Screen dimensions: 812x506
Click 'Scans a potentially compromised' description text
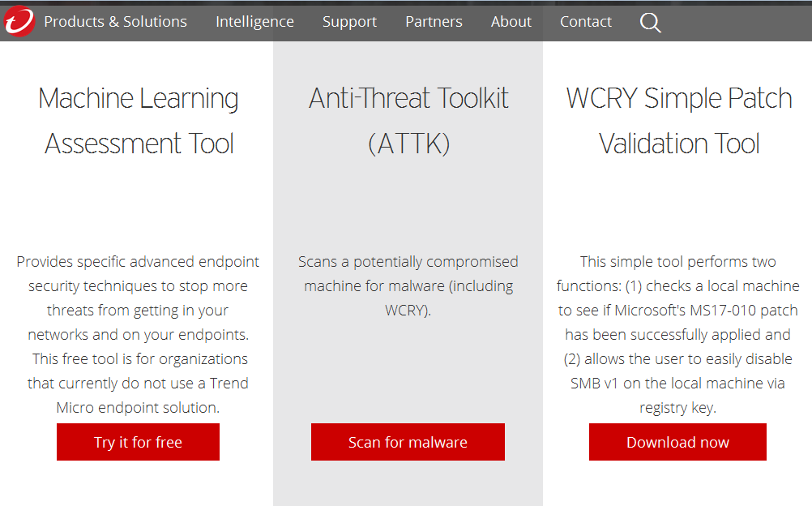click(x=408, y=285)
